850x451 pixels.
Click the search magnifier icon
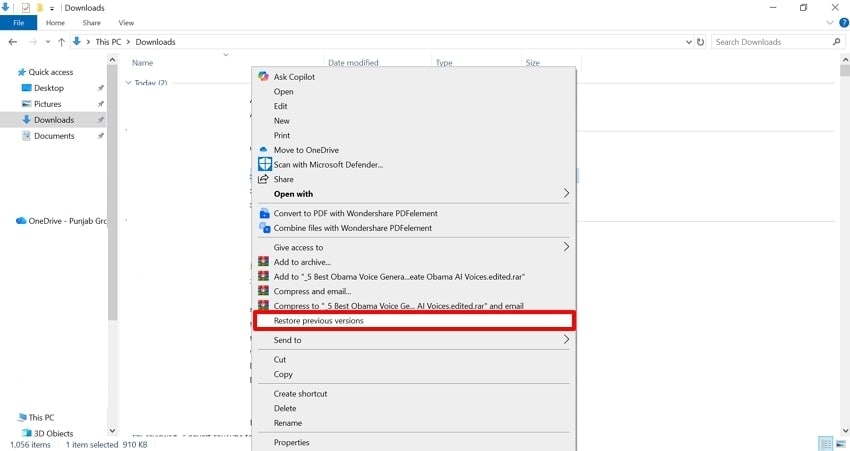click(x=836, y=42)
